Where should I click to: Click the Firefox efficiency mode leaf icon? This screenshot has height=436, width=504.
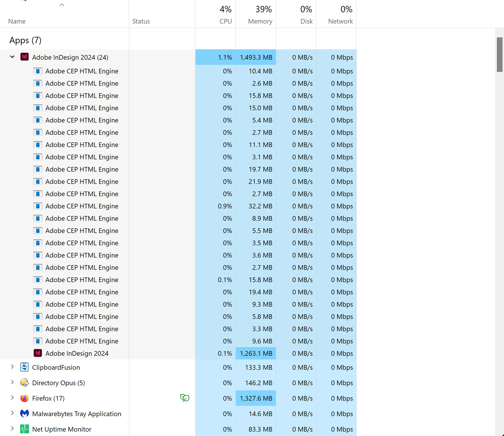[184, 398]
